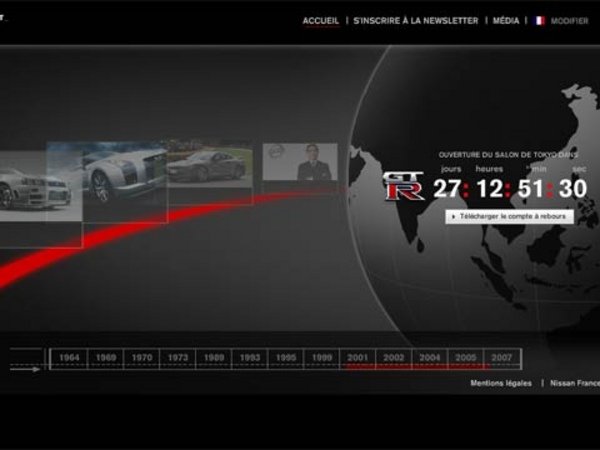This screenshot has width=600, height=450.
Task: Click the countdown seconds value 30
Action: [x=572, y=189]
